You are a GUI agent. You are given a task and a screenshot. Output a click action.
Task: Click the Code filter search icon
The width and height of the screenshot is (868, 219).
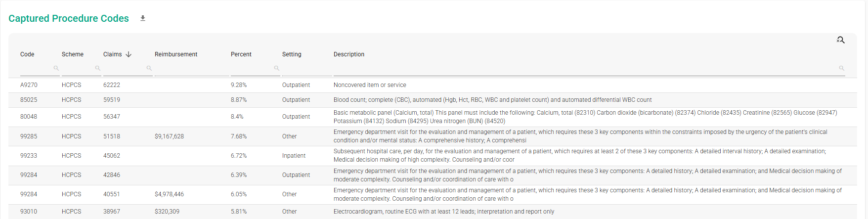coord(56,68)
